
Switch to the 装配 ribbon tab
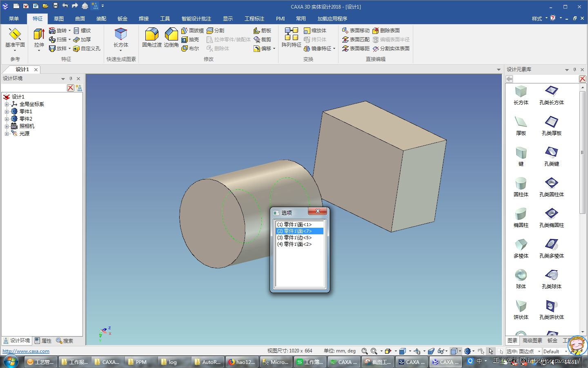click(101, 19)
